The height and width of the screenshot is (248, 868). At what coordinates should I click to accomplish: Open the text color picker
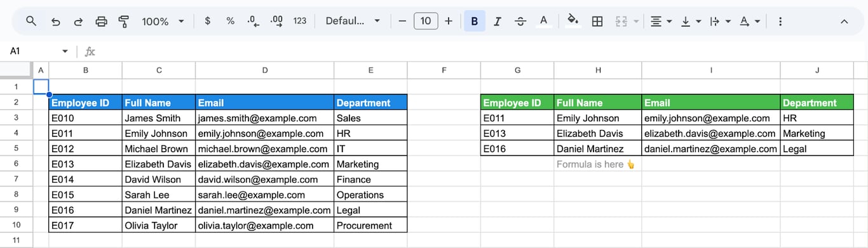point(543,21)
